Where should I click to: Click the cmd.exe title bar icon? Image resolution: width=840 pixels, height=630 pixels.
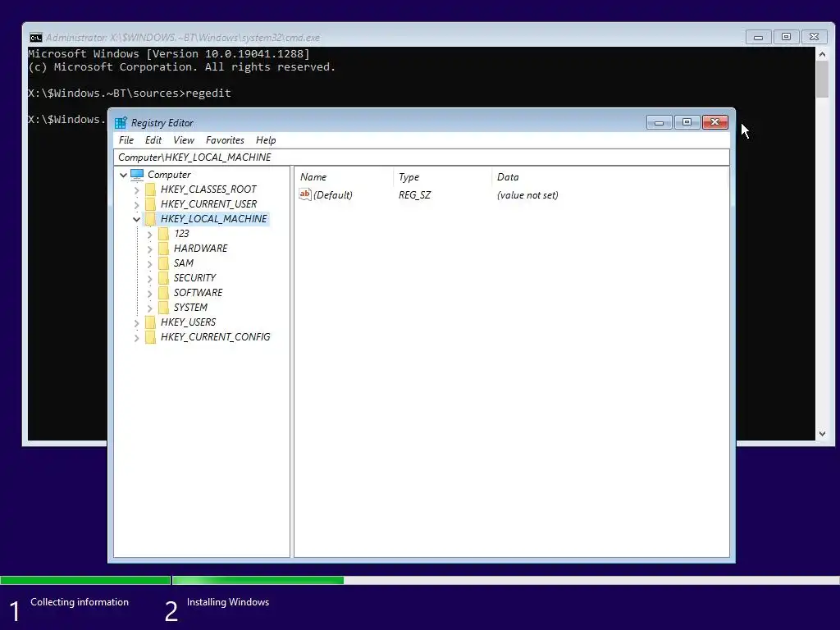point(36,38)
